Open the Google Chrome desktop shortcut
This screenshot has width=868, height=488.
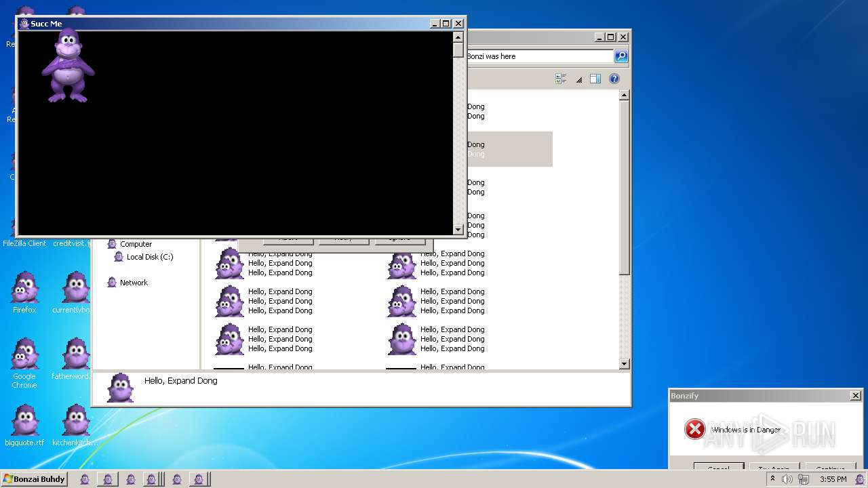[x=24, y=363]
